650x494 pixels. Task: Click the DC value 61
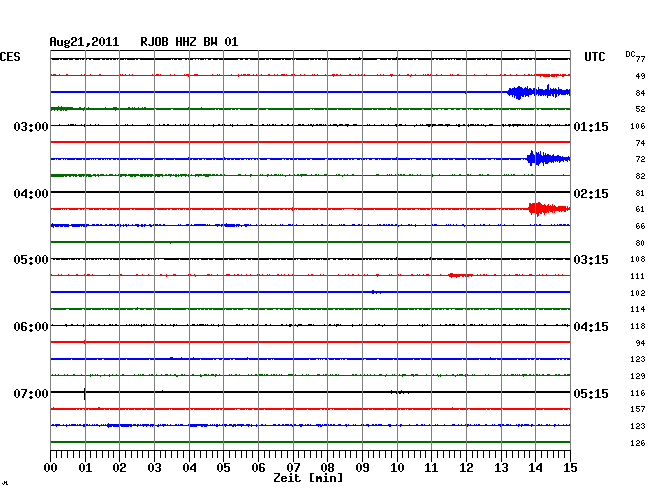[x=640, y=209]
